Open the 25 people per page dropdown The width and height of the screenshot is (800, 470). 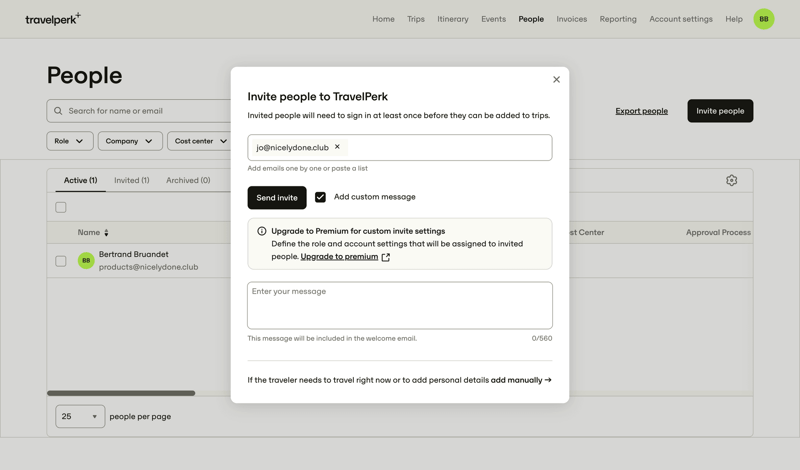pos(80,416)
